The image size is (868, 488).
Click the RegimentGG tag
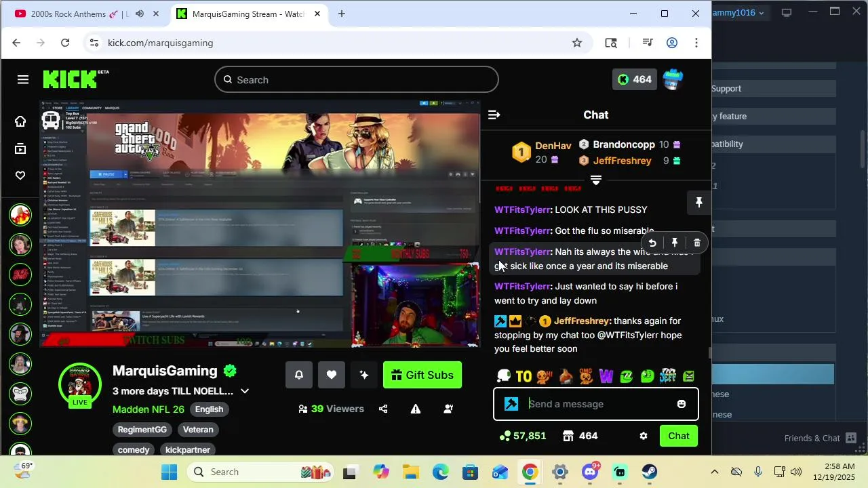click(x=142, y=430)
